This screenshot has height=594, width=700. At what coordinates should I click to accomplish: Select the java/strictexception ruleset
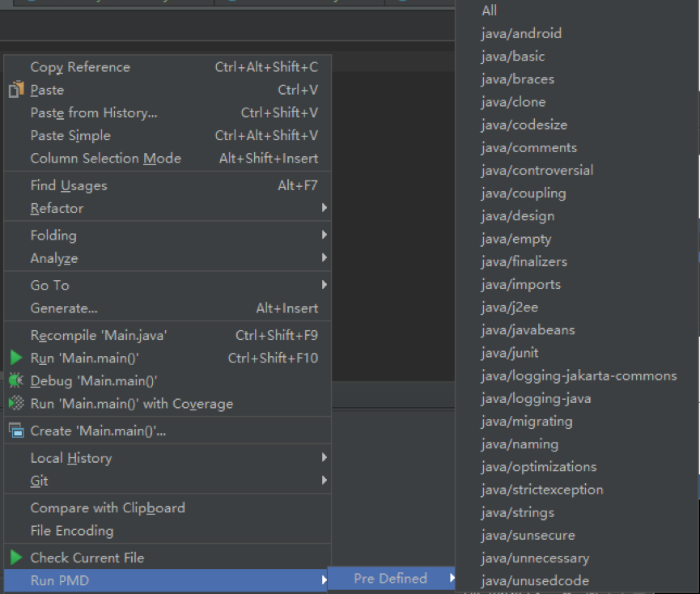(577, 489)
